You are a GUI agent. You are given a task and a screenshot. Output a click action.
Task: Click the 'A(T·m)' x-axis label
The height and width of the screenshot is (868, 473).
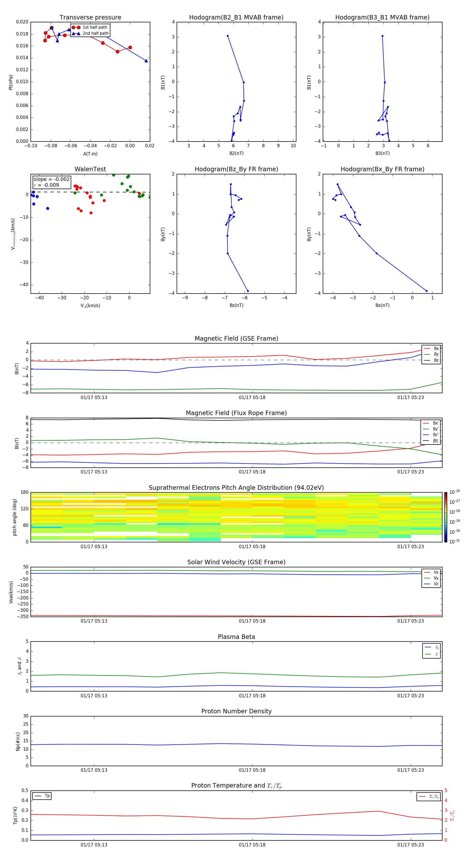click(90, 154)
